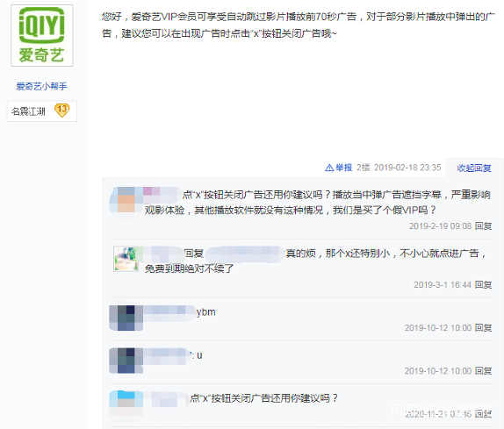The image size is (504, 429).
Task: Click the anime girl avatar thumbnail
Action: [126, 259]
